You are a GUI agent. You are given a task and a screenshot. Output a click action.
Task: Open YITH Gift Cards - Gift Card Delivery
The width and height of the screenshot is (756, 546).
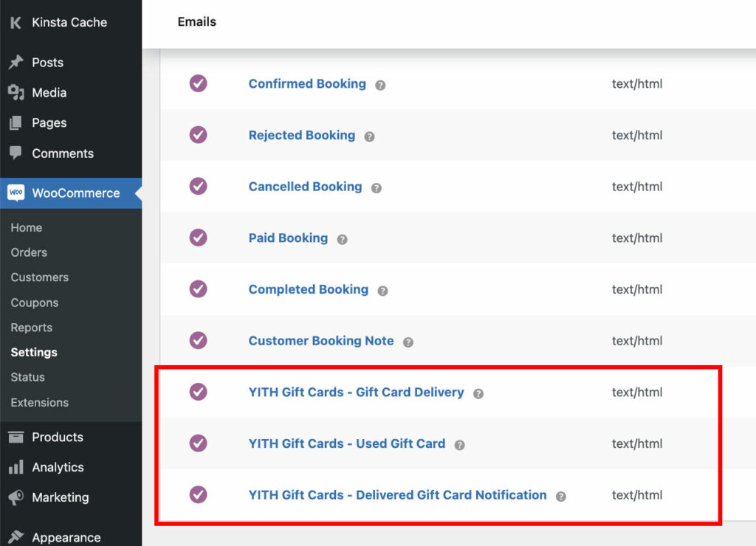pos(357,393)
